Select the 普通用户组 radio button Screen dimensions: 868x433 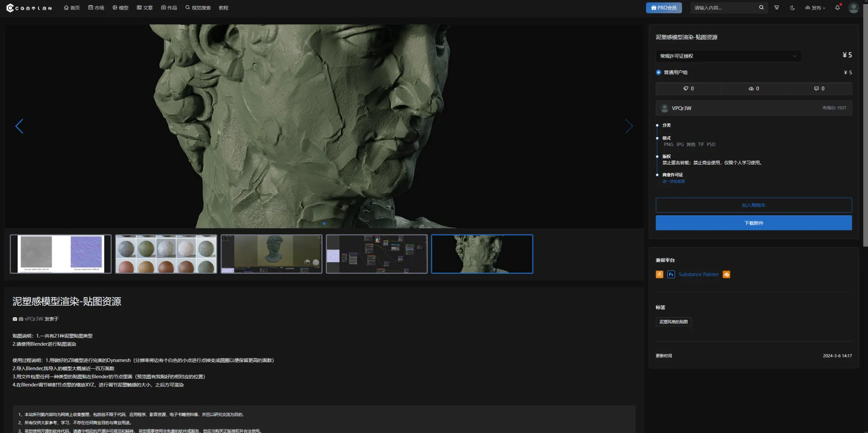pos(659,72)
